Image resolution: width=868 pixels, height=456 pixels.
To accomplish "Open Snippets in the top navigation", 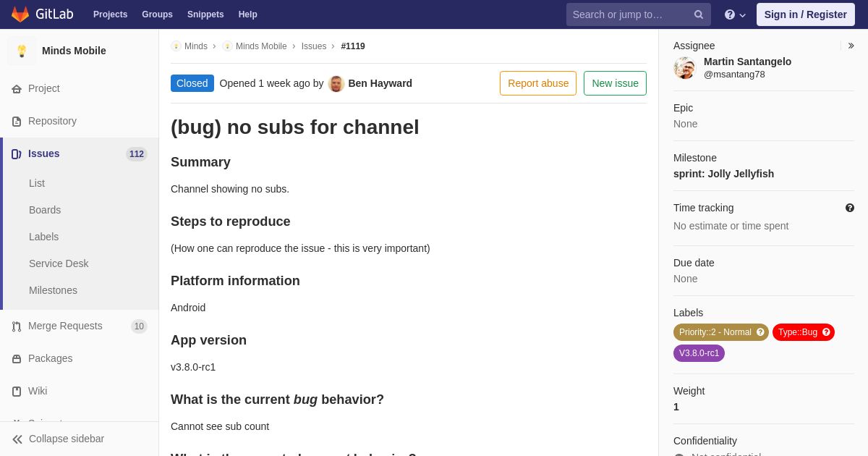I will [205, 14].
